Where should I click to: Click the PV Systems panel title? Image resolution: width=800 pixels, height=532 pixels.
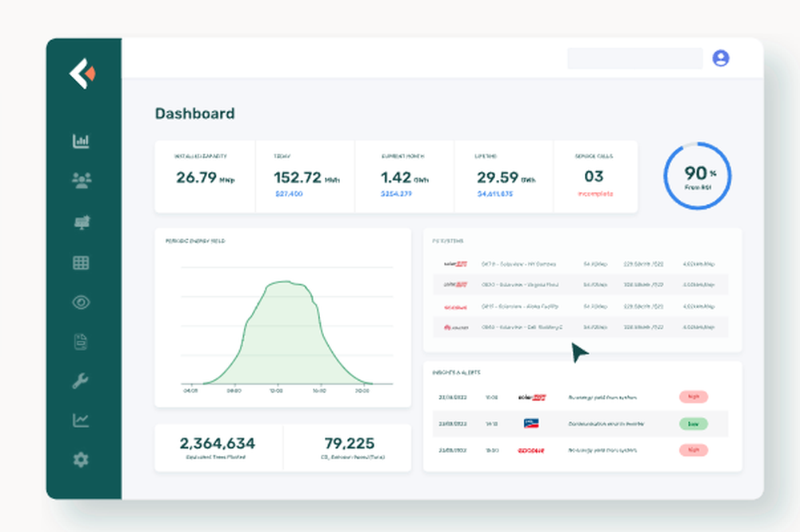click(x=447, y=242)
